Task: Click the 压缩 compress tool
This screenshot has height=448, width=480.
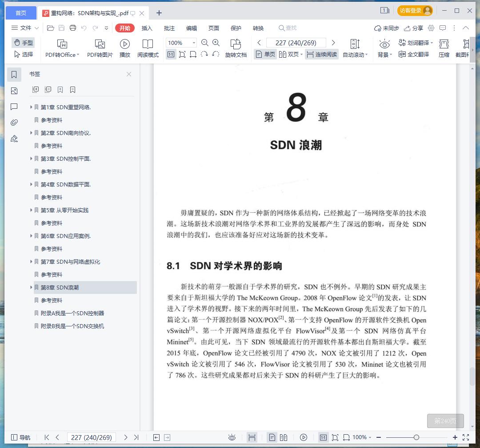Action: [444, 48]
